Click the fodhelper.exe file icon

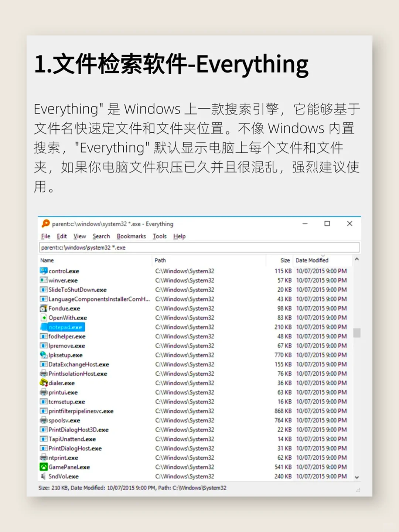coord(44,336)
